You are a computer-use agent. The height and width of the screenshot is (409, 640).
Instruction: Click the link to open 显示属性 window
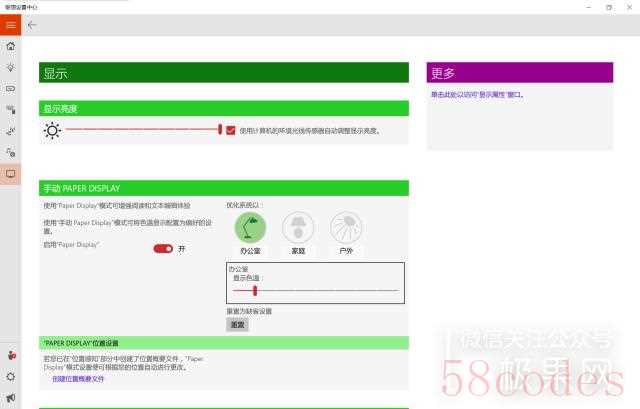[x=477, y=95]
